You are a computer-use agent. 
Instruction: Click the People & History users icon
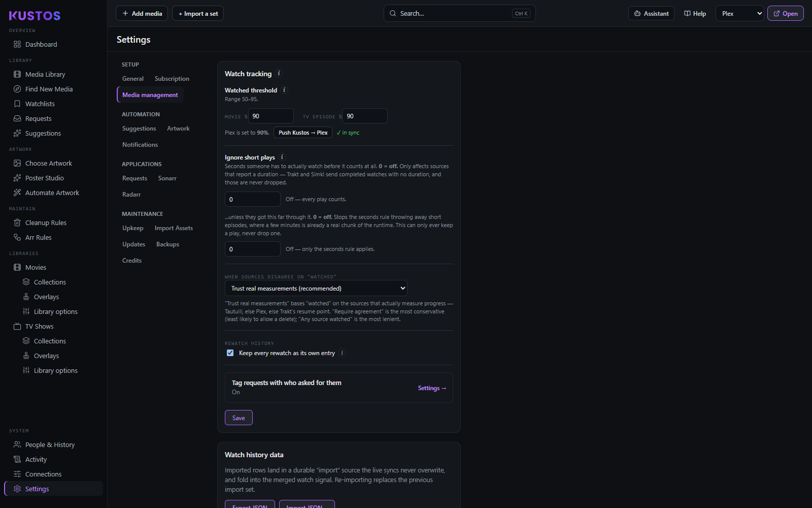pos(17,444)
